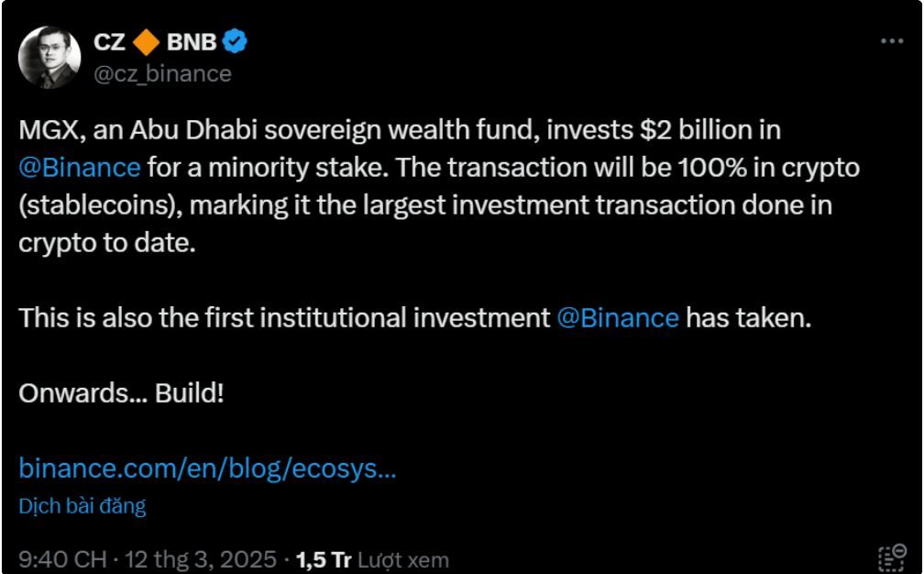Click @Binance mention before 'has taken'
The width and height of the screenshot is (924, 574).
click(x=618, y=317)
